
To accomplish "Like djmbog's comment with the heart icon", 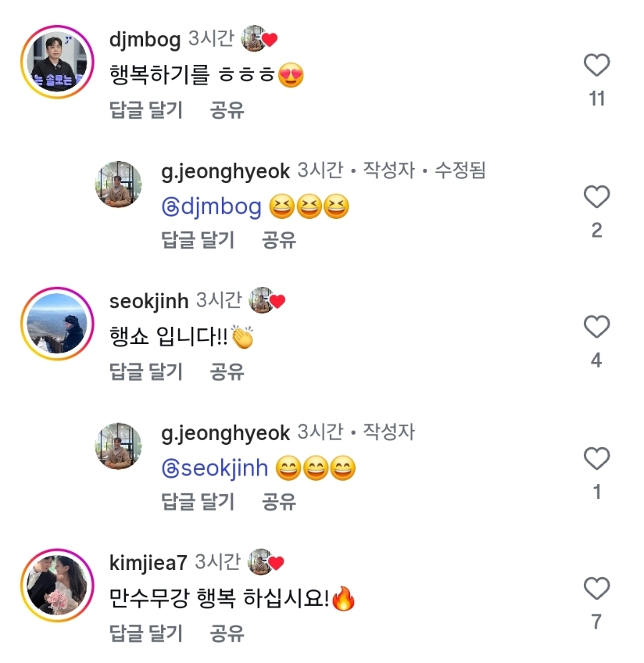I will pyautogui.click(x=597, y=65).
